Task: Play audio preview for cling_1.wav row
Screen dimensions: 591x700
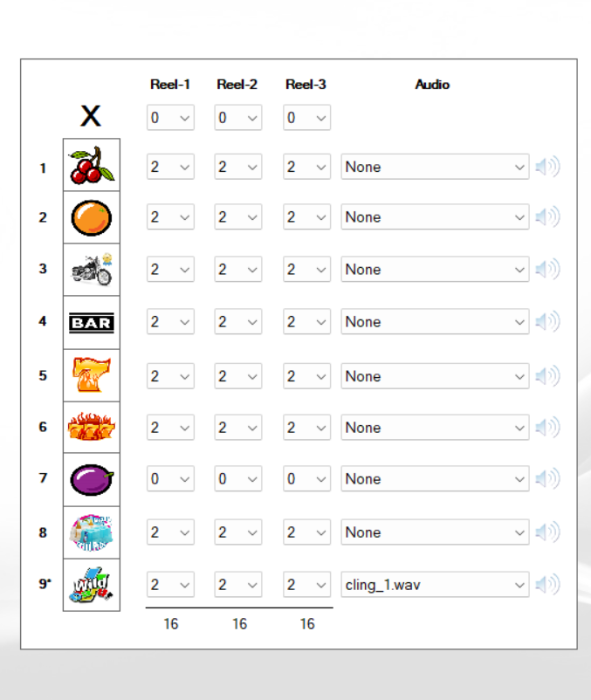Action: [x=547, y=585]
